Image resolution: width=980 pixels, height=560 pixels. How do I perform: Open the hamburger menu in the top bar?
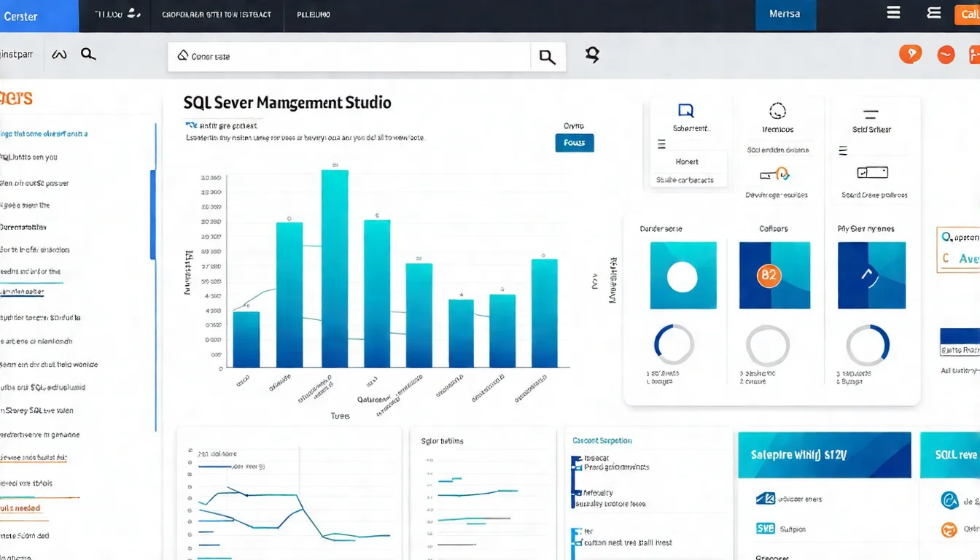(x=893, y=13)
